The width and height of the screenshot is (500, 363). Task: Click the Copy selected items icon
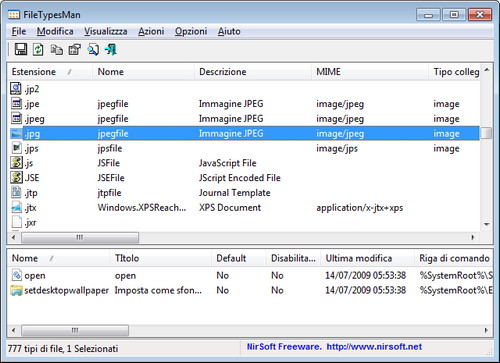(56, 50)
